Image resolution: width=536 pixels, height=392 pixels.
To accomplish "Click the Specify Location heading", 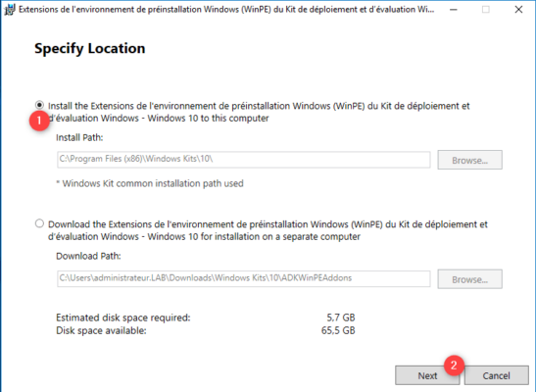I will click(x=90, y=48).
